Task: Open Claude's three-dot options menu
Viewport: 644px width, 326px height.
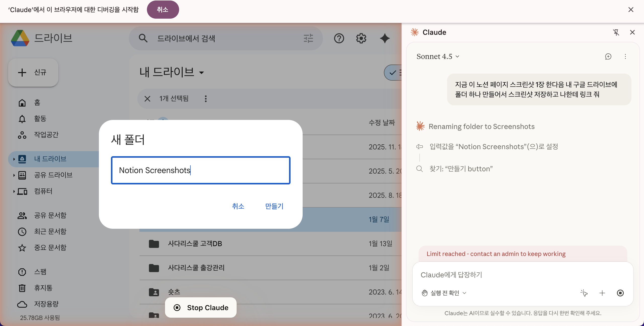Action: pyautogui.click(x=625, y=56)
